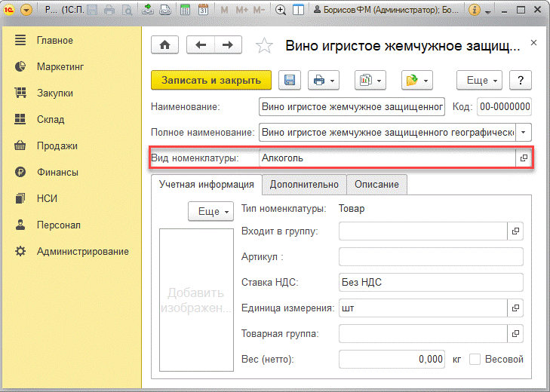Screen dimensions: 550x392
Task: Open the calendar in the top toolbar
Action: pos(204,11)
